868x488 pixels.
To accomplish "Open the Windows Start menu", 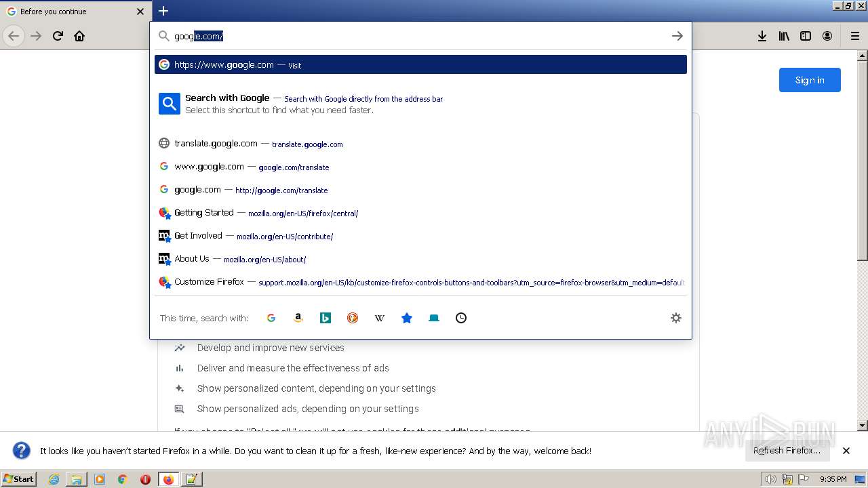I will (19, 479).
